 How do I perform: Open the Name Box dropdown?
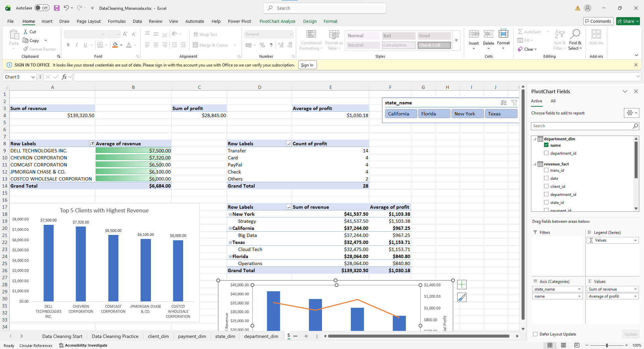[33, 77]
